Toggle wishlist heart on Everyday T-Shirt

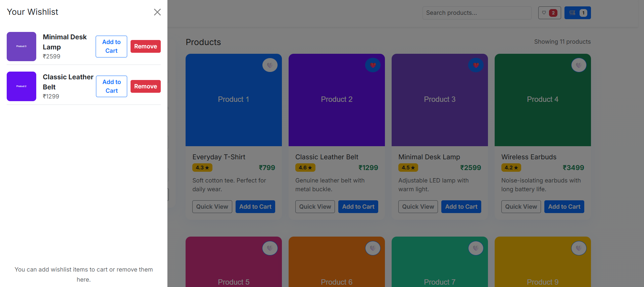coord(270,65)
